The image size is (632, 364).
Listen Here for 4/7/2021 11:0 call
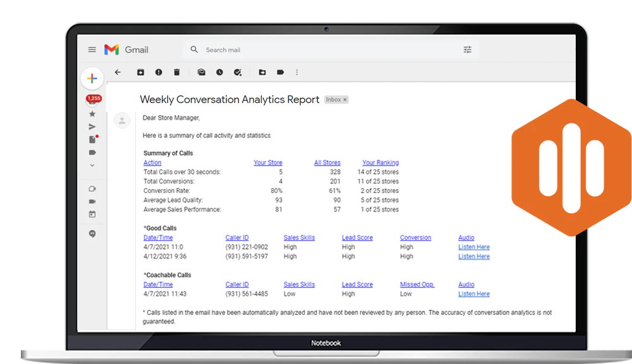[x=474, y=246]
